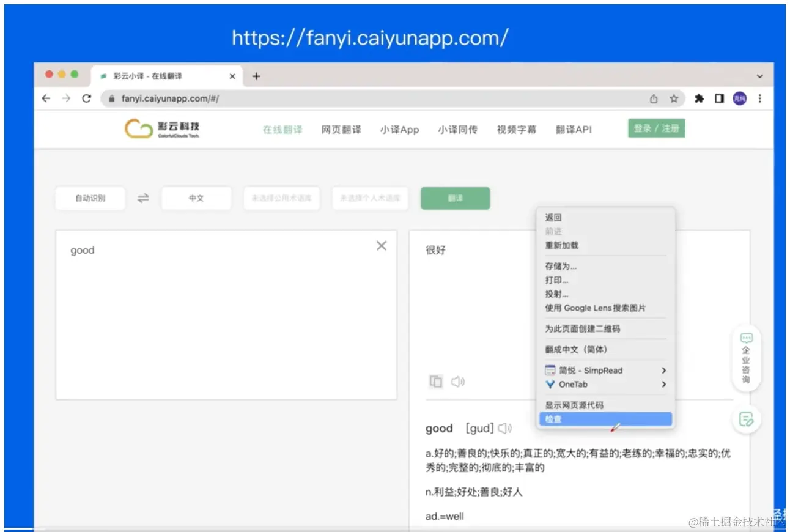
Task: Select 为此页面创建二维码
Action: tap(605, 329)
